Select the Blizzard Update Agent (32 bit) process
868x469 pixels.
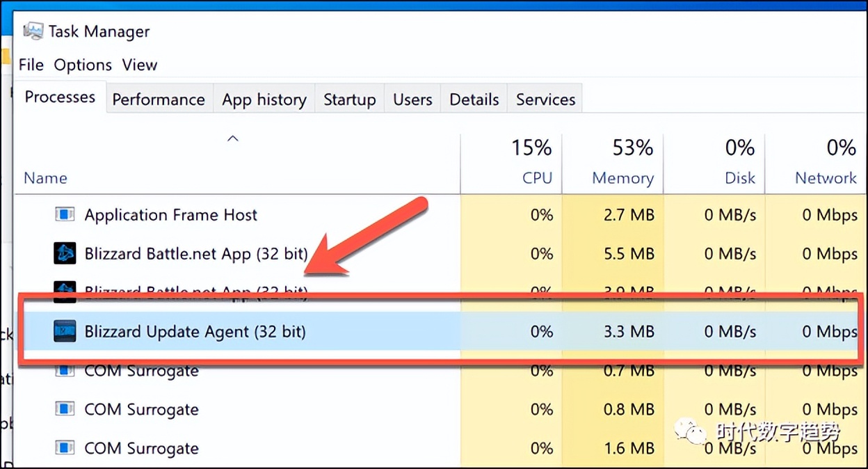pyautogui.click(x=441, y=331)
